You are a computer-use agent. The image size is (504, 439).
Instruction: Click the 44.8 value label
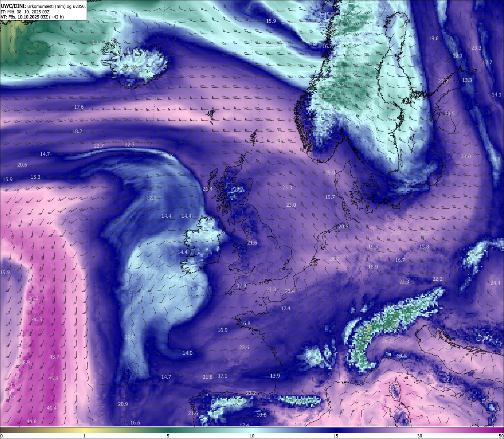[x=31, y=421]
